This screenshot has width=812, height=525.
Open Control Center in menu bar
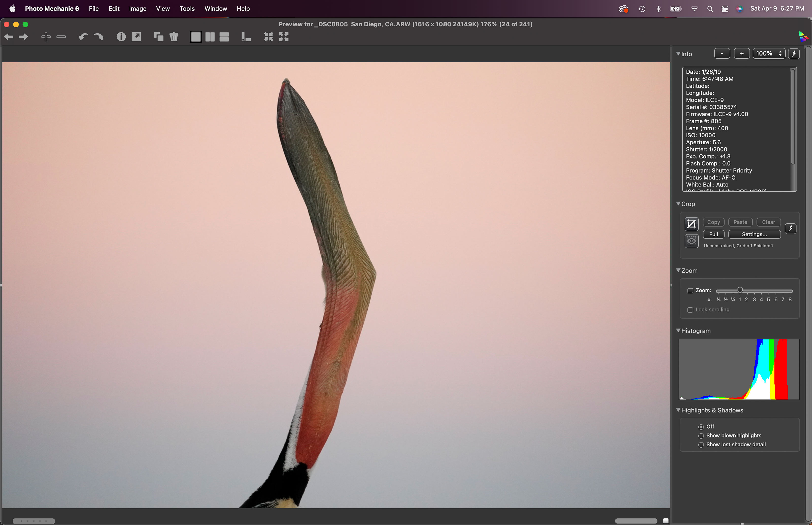coord(725,9)
